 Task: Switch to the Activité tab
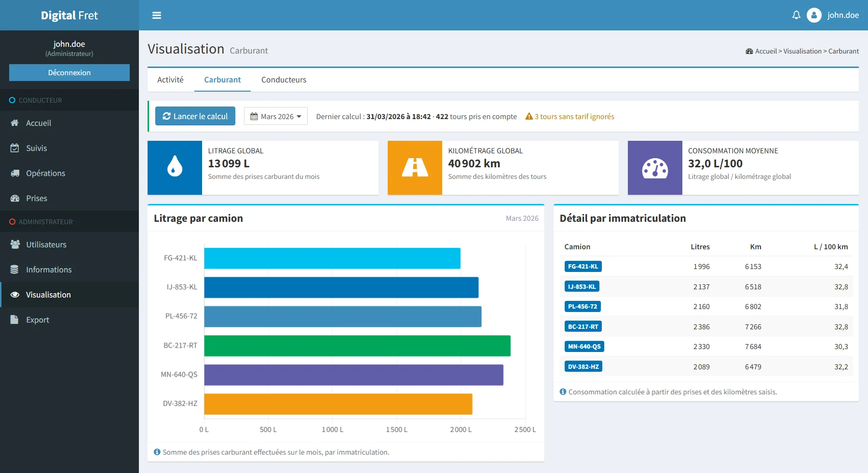(170, 80)
